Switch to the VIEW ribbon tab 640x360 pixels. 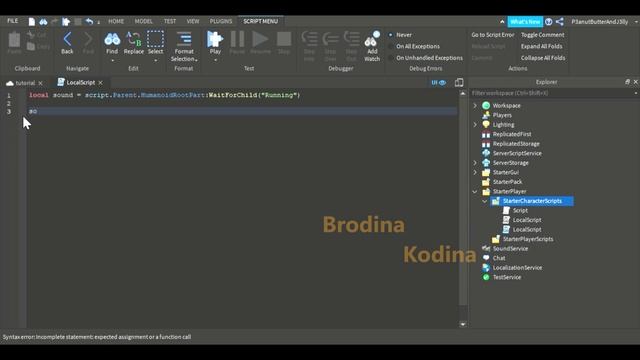[193, 21]
